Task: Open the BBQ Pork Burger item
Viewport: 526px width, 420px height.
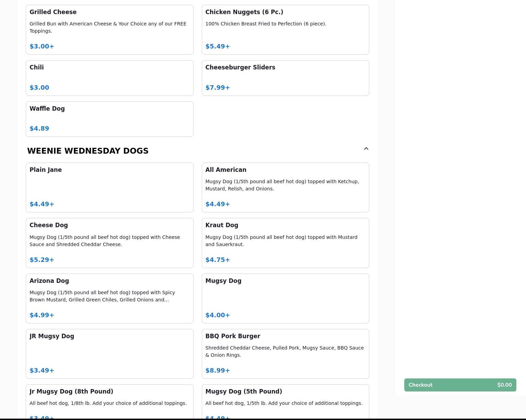Action: click(x=285, y=354)
